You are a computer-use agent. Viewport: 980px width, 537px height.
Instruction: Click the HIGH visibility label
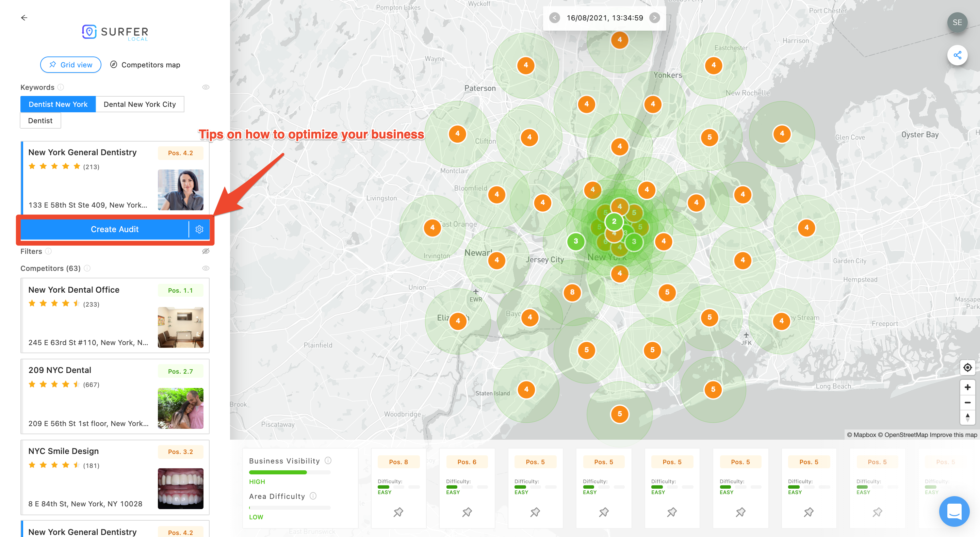257,482
